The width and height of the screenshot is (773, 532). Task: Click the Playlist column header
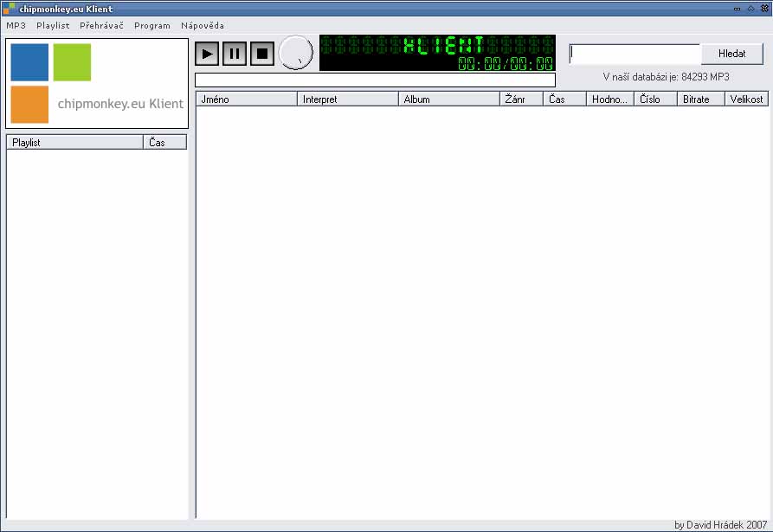[75, 143]
